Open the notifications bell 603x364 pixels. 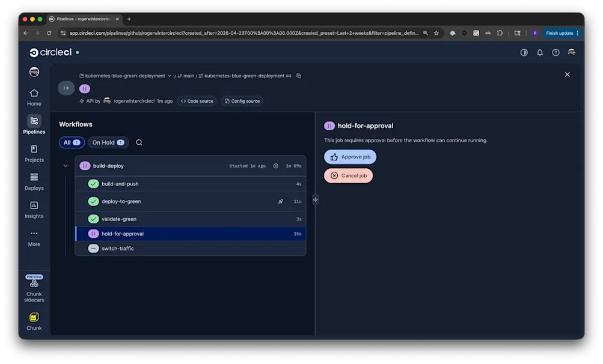pyautogui.click(x=540, y=52)
